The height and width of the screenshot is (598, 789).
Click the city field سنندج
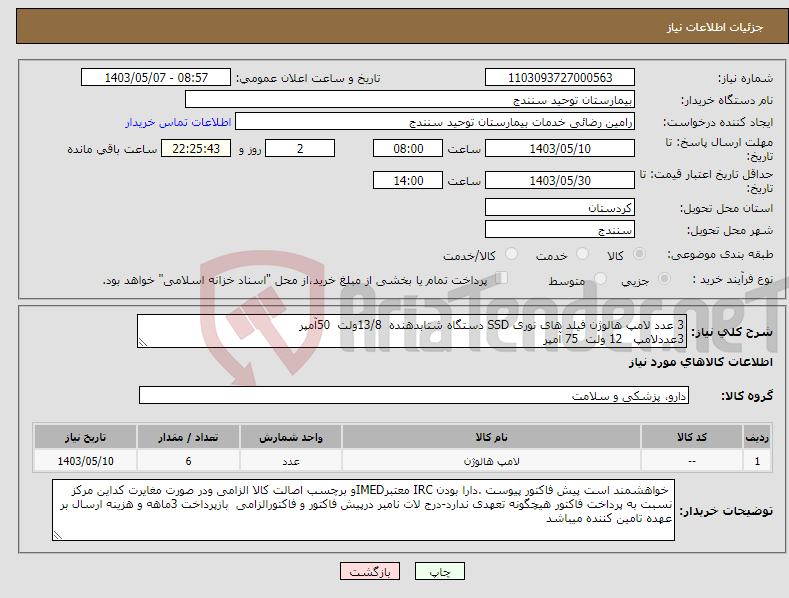[560, 230]
